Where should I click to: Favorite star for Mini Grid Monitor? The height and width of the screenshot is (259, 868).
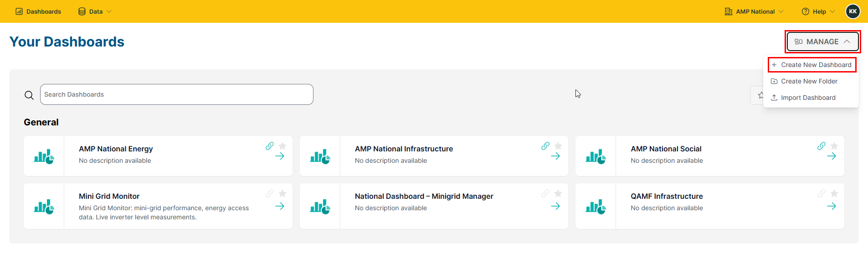coord(282,193)
